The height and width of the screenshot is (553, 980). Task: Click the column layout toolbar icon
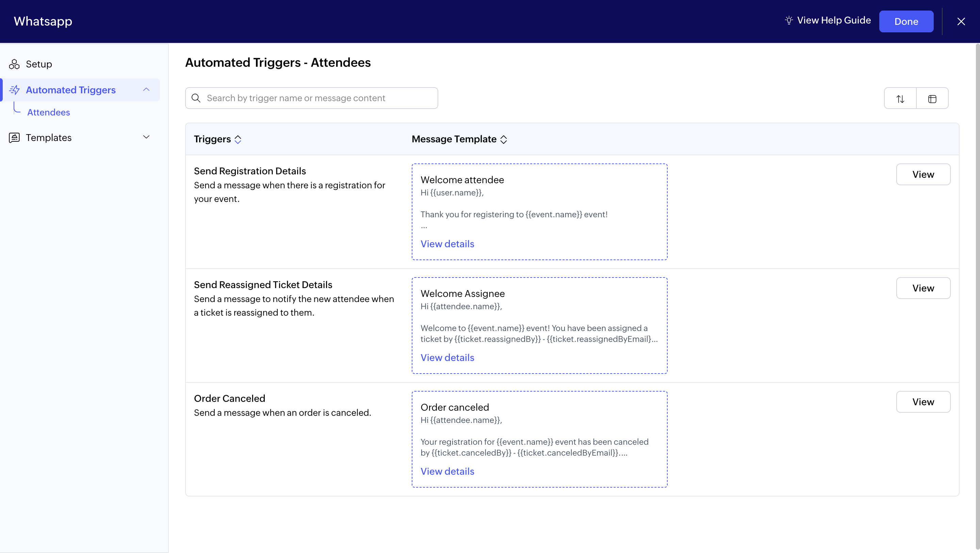(932, 98)
